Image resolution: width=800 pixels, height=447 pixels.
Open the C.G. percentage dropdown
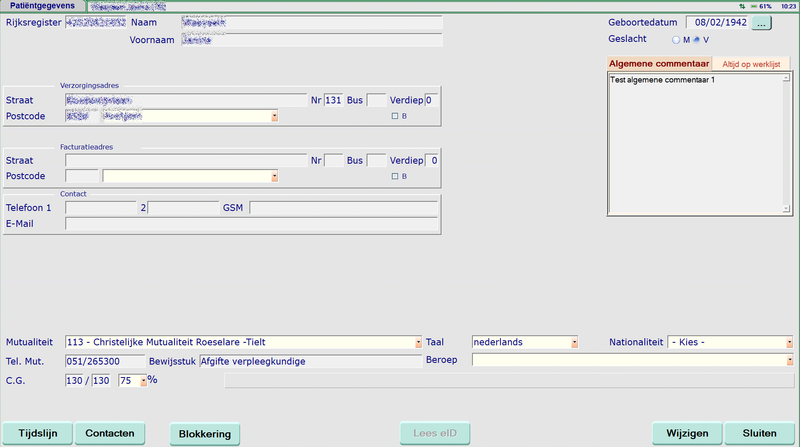point(144,380)
